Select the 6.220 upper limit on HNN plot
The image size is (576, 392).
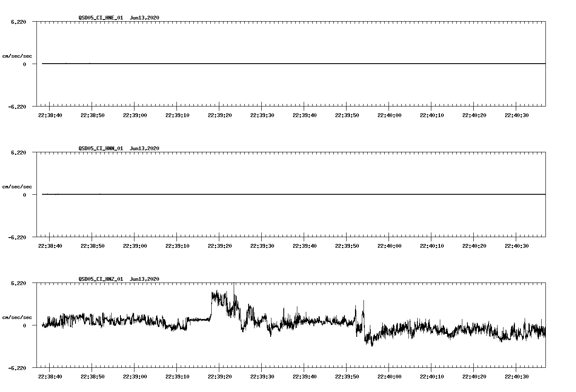[x=19, y=152]
